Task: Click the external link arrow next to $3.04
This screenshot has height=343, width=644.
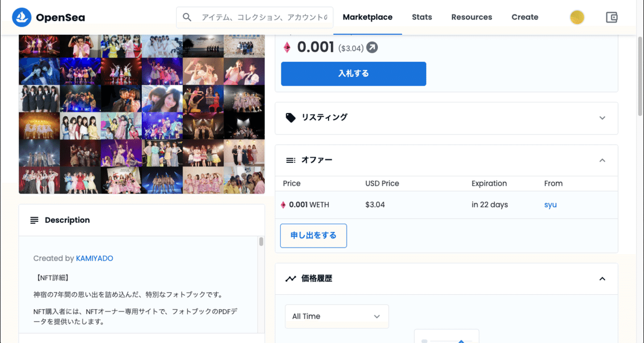Action: pos(371,47)
